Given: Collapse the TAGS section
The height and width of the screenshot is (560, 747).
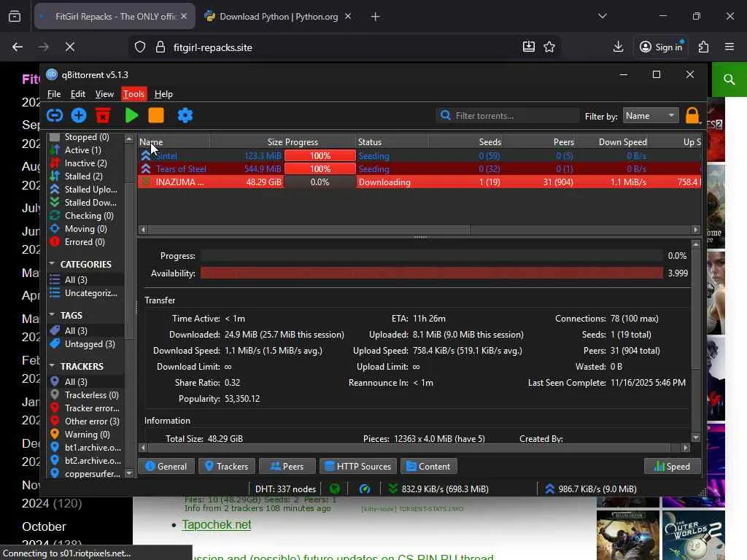Looking at the screenshot, I should pos(52,315).
